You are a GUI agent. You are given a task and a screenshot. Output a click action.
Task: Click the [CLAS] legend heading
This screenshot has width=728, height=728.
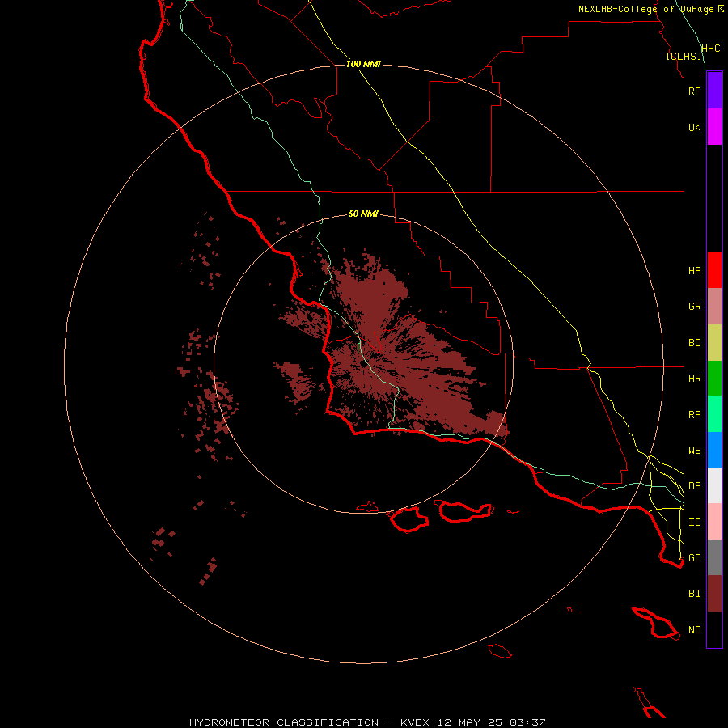point(684,56)
